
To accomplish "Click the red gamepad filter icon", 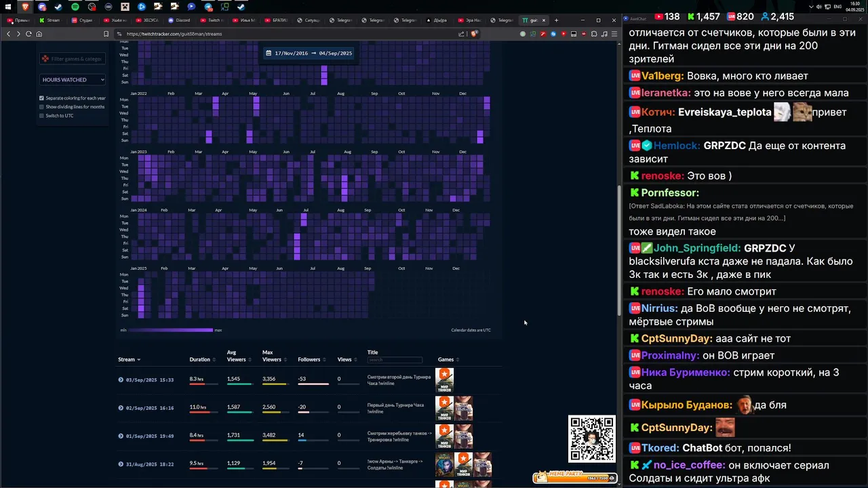I will [45, 59].
